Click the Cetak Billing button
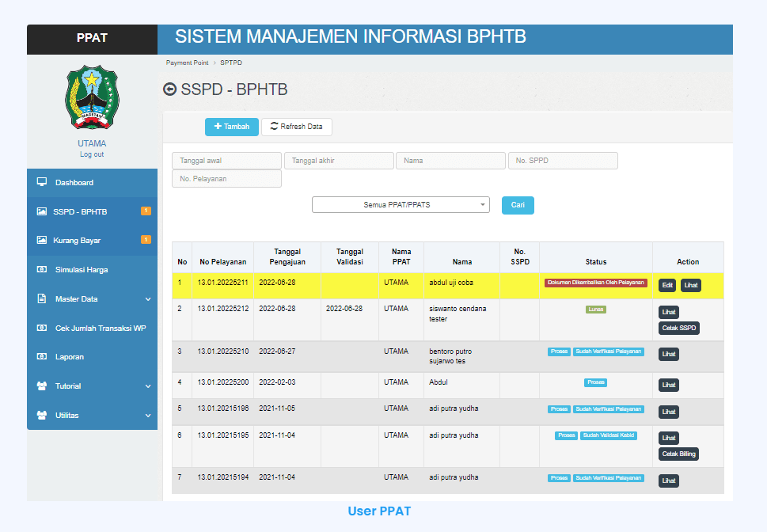 679,454
